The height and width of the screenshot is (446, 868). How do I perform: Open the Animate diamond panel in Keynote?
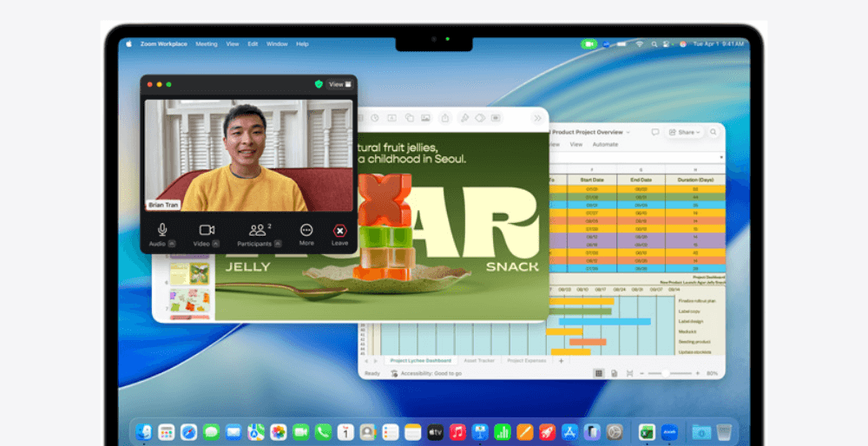480,118
